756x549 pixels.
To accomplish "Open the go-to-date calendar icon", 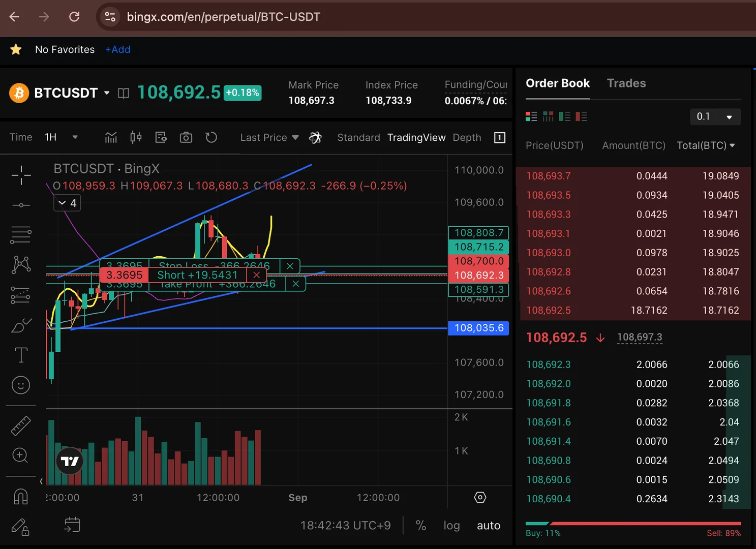I will click(x=72, y=525).
